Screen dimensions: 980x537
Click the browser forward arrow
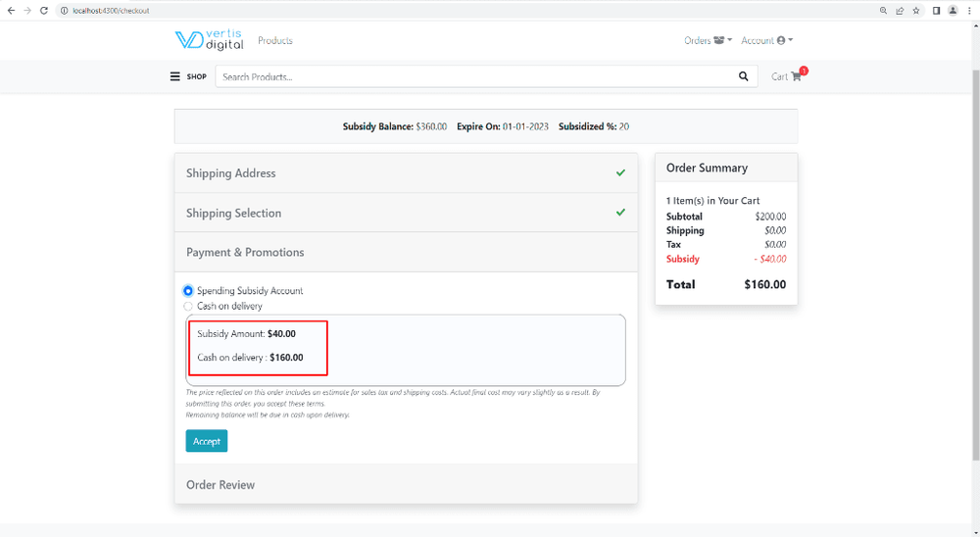click(26, 11)
